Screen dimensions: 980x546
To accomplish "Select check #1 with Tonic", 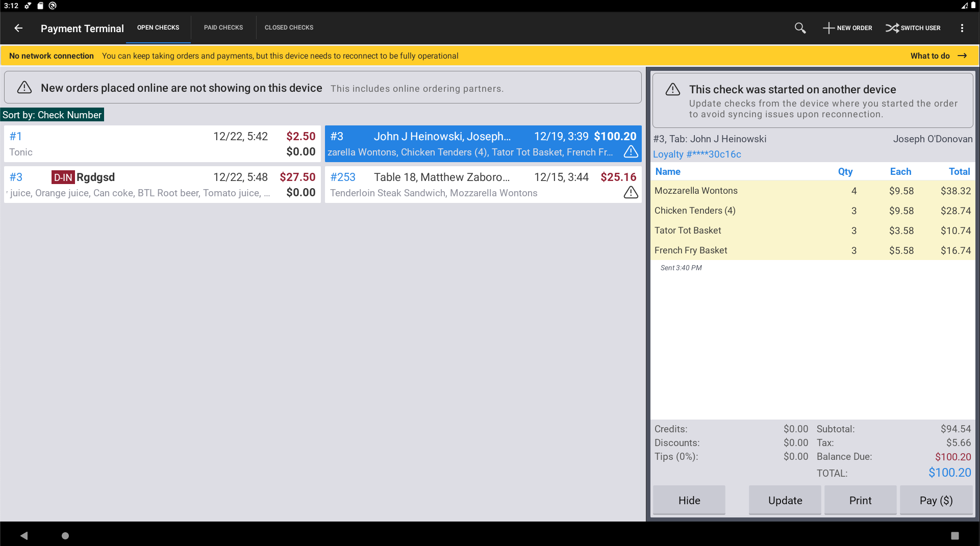I will pos(162,144).
